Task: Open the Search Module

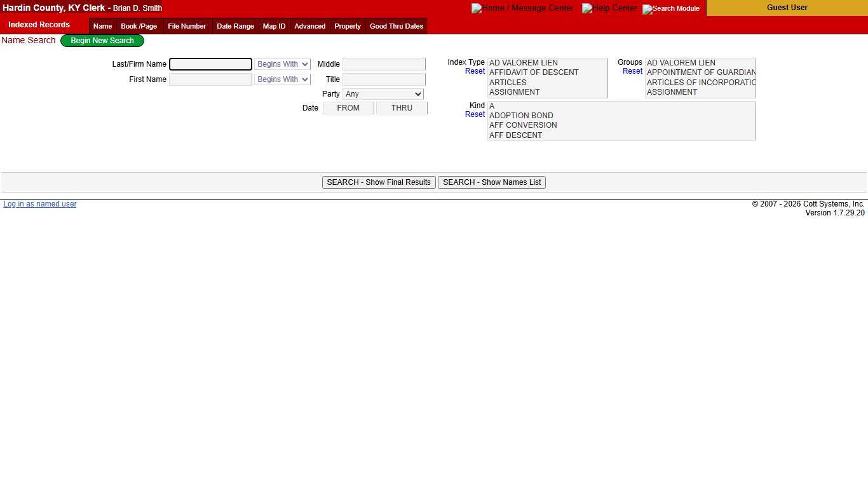Action: tap(670, 8)
